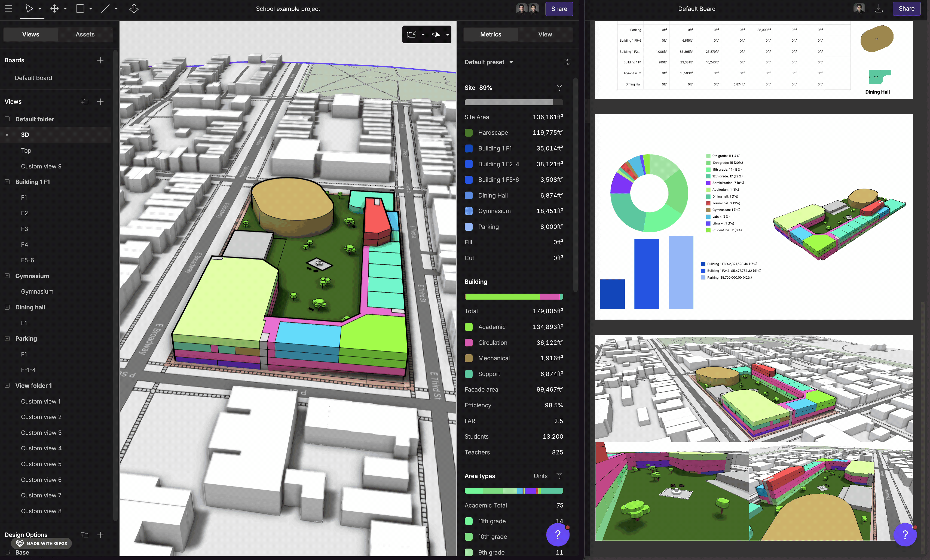Toggle the Base design option checkbox

(x=7, y=552)
